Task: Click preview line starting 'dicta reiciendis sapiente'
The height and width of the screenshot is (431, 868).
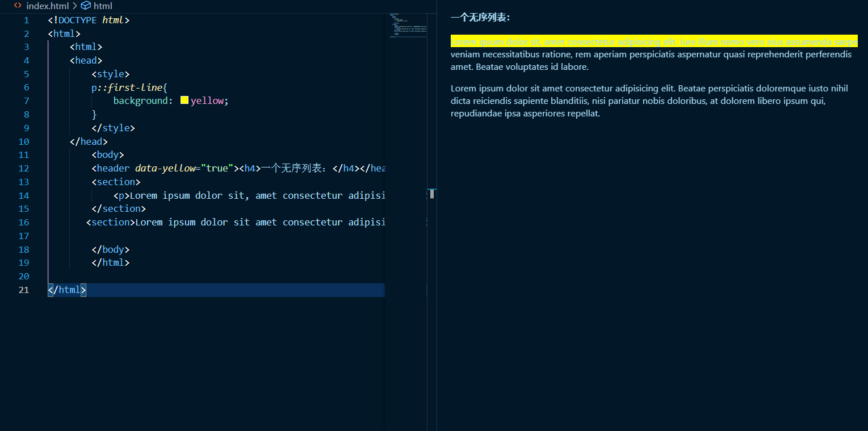Action: [638, 101]
